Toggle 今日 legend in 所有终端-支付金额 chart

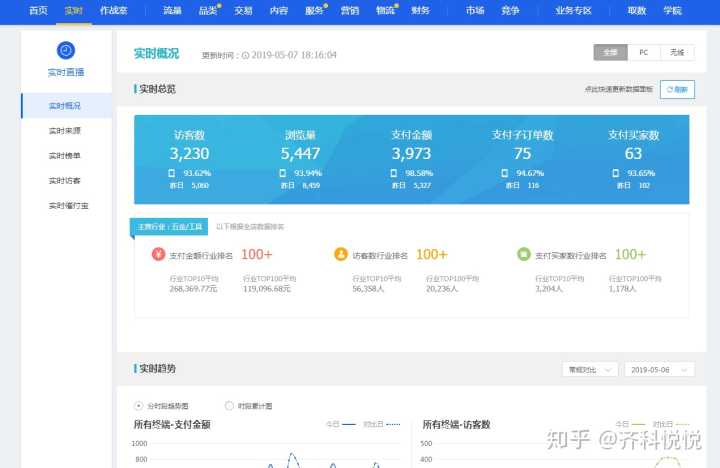coord(341,424)
